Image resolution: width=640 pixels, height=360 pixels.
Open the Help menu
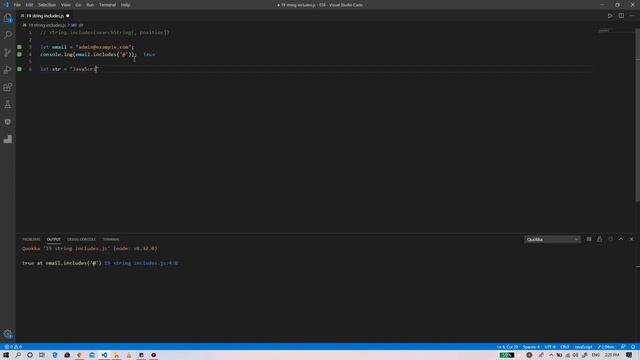click(x=125, y=5)
